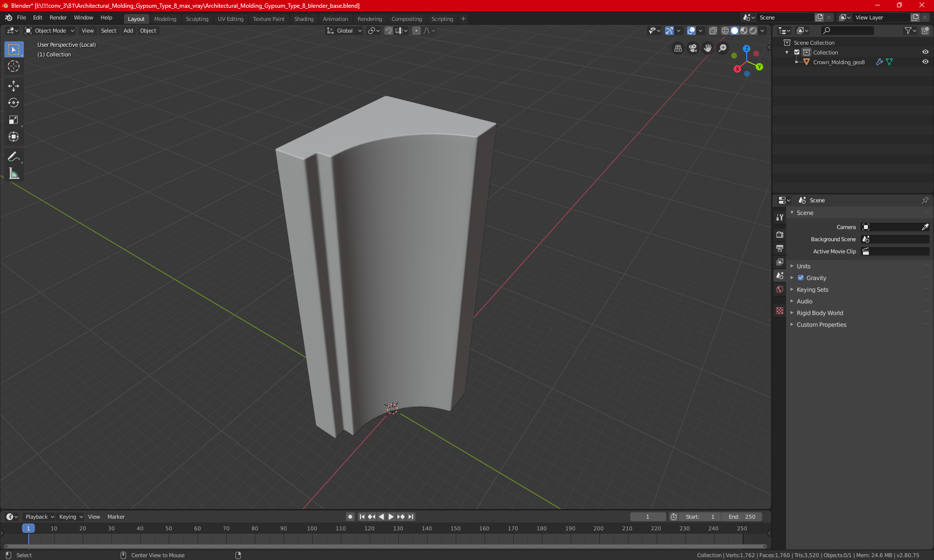This screenshot has width=934, height=560.
Task: Switch to the Sculpting workspace tab
Action: (x=197, y=19)
